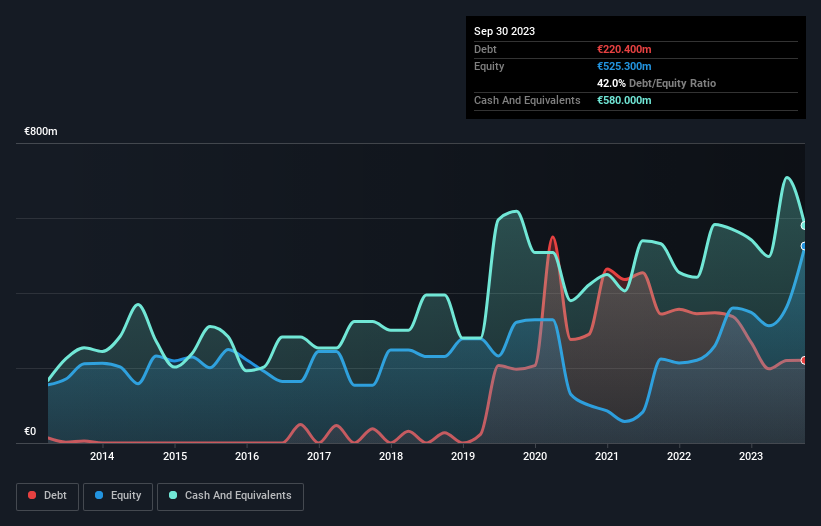The image size is (821, 526).
Task: Click the red debt peak in 2020
Action: tap(552, 238)
